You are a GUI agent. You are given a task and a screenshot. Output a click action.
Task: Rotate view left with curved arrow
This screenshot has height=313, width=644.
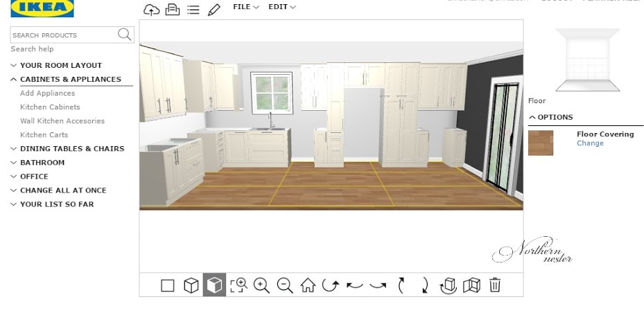click(354, 285)
